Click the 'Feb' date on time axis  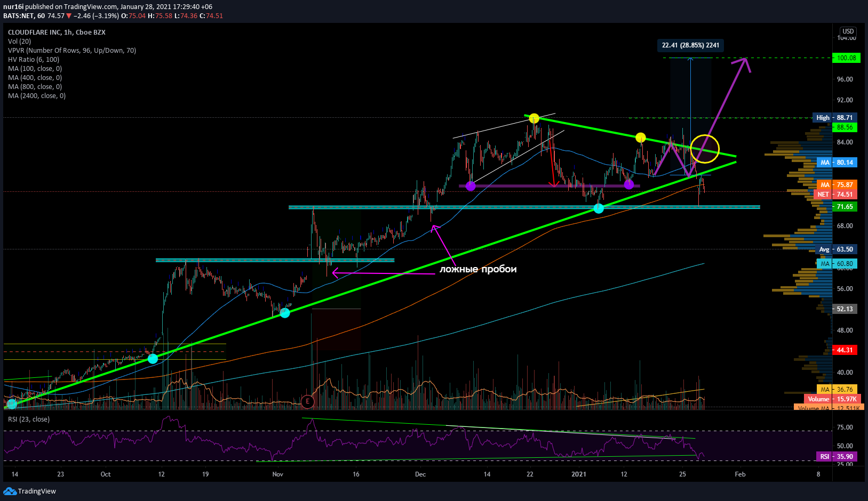pyautogui.click(x=740, y=474)
